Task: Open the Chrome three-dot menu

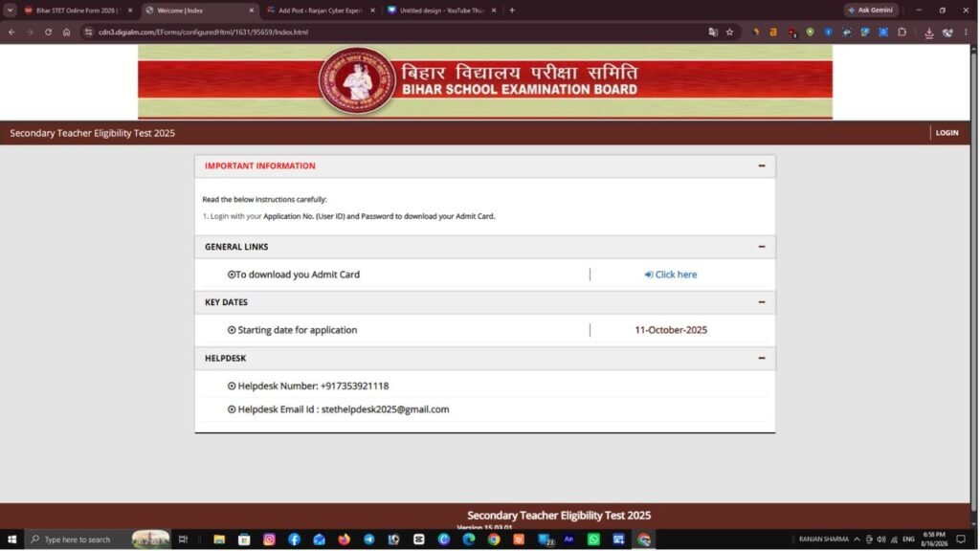Action: (x=966, y=32)
